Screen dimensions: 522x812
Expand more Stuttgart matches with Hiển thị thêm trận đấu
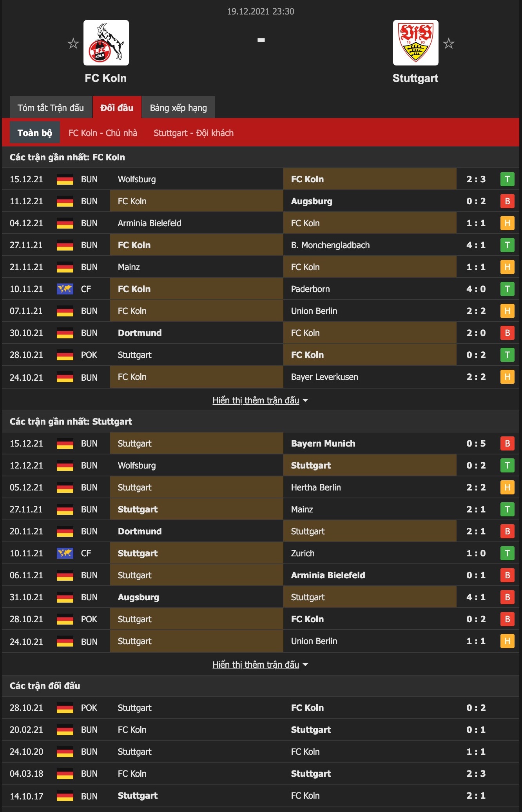260,665
